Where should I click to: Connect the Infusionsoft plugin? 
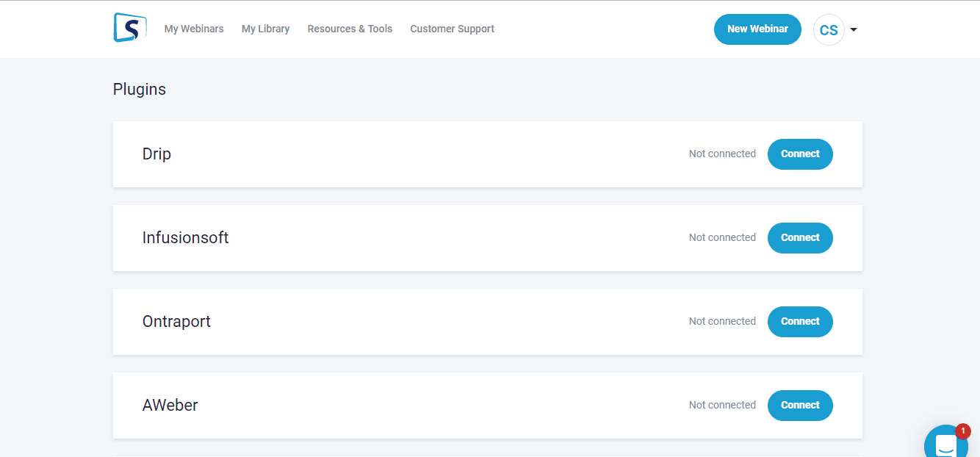(x=800, y=238)
